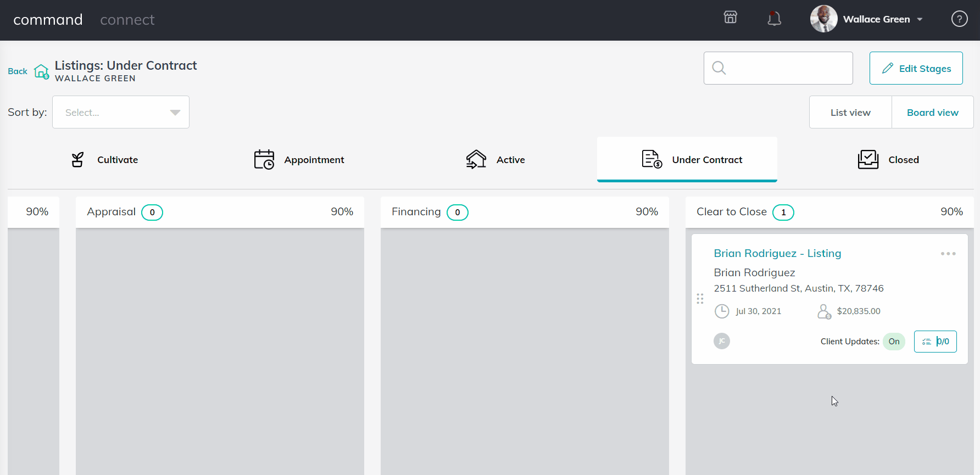
Task: Open the 0/0 checklist button
Action: pos(935,342)
